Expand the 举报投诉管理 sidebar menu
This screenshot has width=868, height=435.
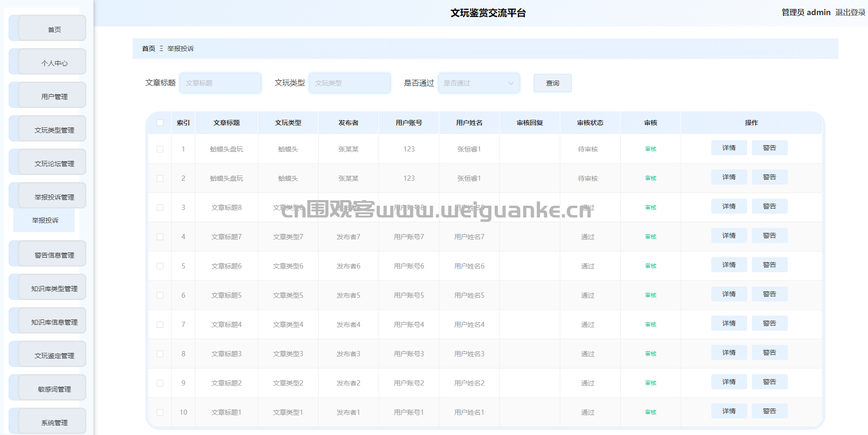point(54,197)
